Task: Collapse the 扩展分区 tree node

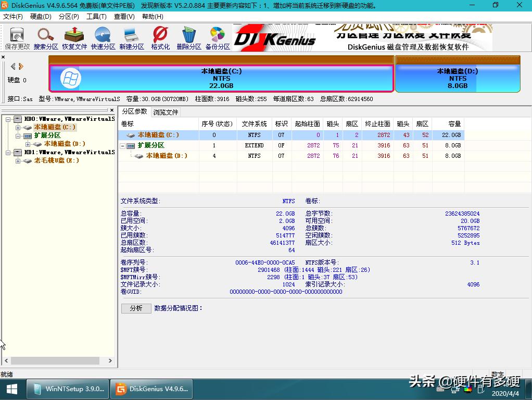Action: point(17,135)
